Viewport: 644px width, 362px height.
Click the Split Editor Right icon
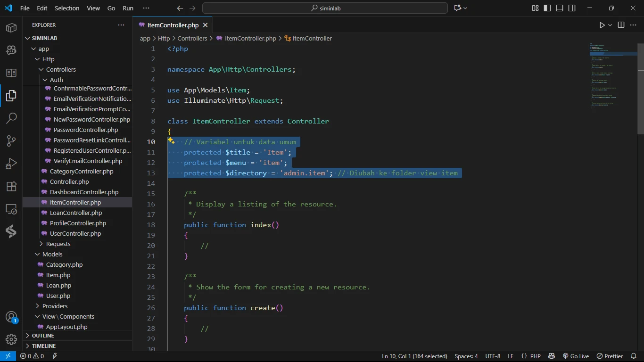pyautogui.click(x=621, y=25)
